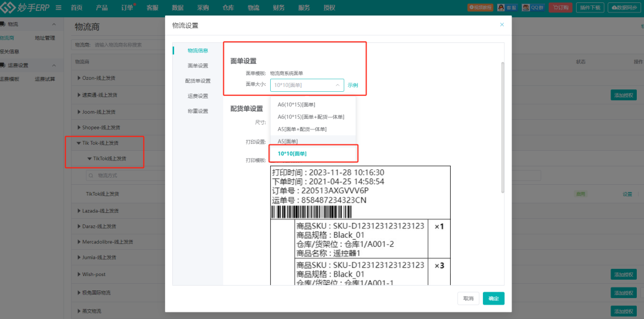This screenshot has width=644, height=319.
Task: Click 添加授权 in the 速卖通 row
Action: click(624, 95)
